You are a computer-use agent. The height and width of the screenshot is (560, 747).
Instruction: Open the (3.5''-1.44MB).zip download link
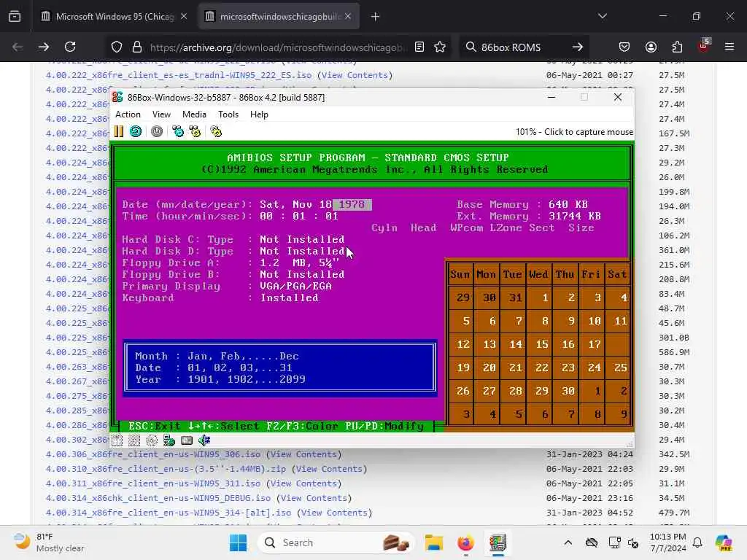click(166, 469)
